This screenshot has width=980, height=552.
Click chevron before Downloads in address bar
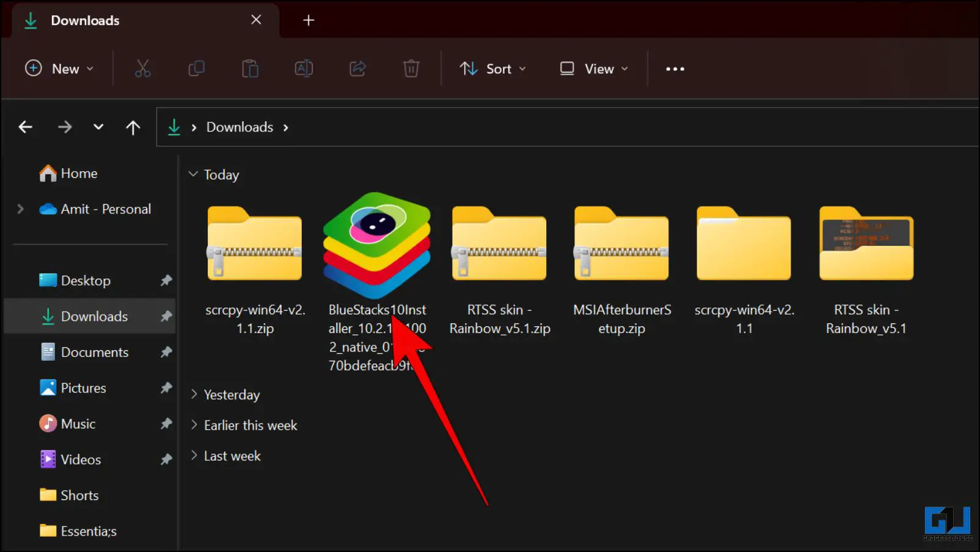pyautogui.click(x=194, y=127)
